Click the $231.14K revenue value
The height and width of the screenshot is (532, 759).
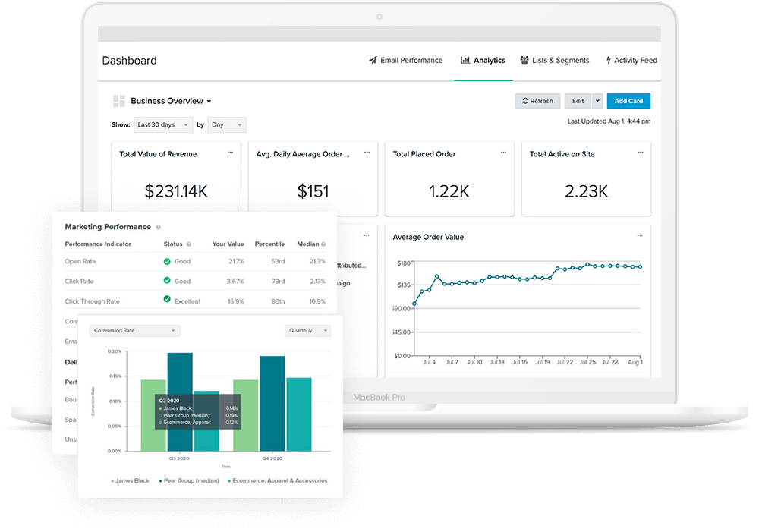coord(176,191)
